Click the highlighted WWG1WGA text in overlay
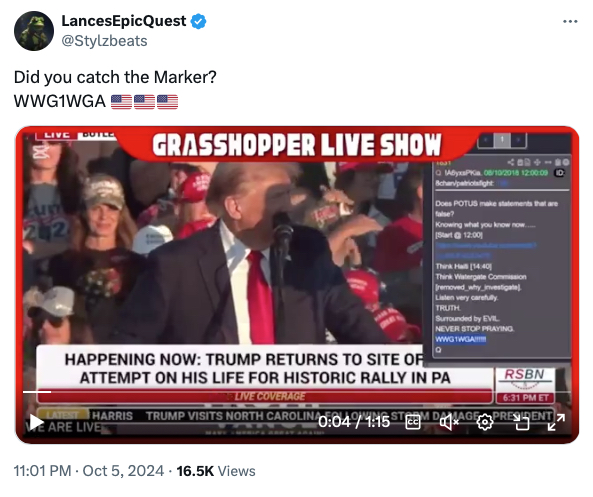The image size is (593, 497). (461, 339)
